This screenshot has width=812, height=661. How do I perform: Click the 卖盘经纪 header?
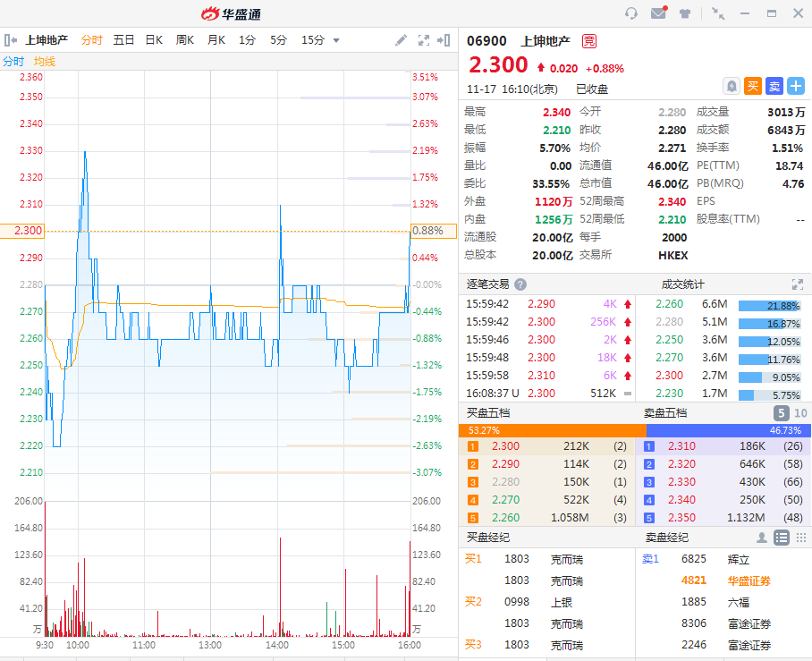point(667,538)
